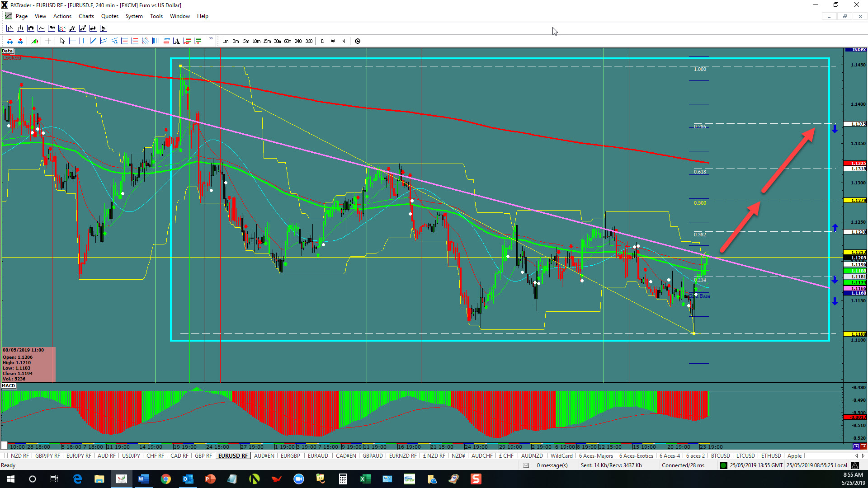
Task: Click the green connection status indicator
Action: pyautogui.click(x=723, y=465)
